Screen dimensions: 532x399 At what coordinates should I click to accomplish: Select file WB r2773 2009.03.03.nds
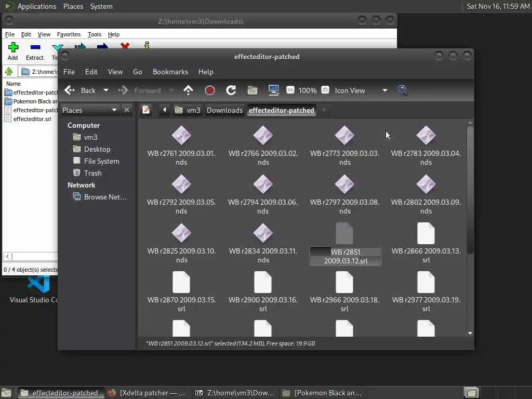click(344, 146)
